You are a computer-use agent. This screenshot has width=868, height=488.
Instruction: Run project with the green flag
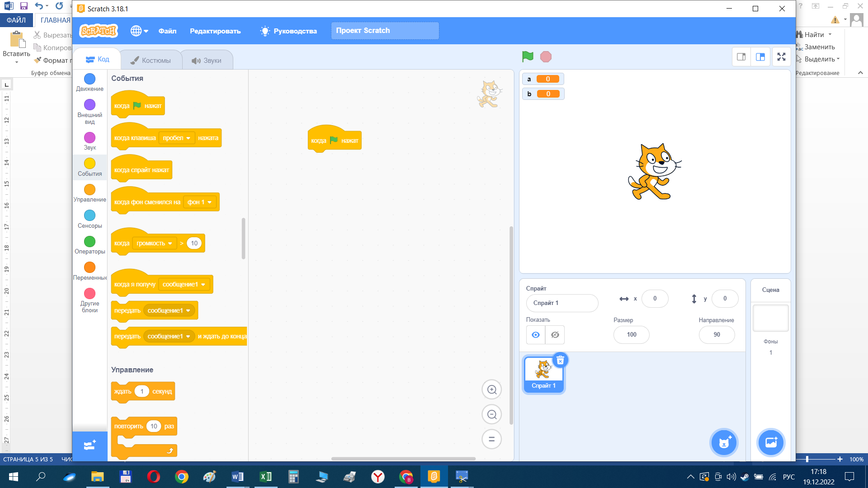click(528, 56)
